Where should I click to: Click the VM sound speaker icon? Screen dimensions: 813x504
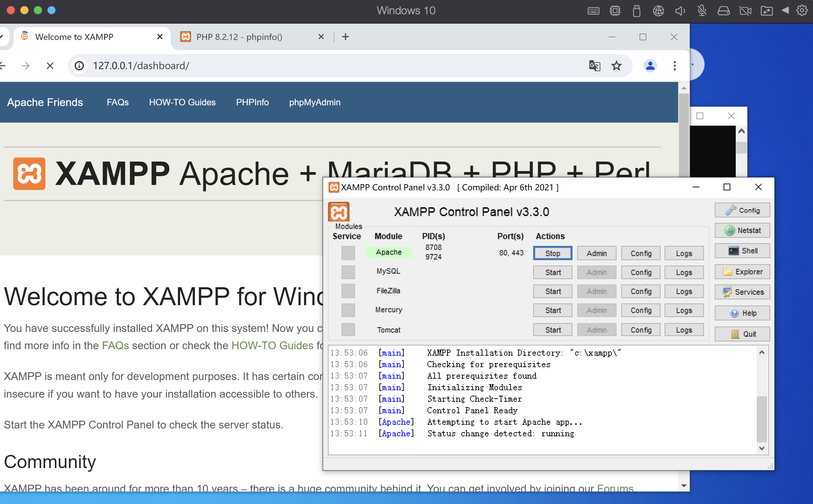(680, 11)
